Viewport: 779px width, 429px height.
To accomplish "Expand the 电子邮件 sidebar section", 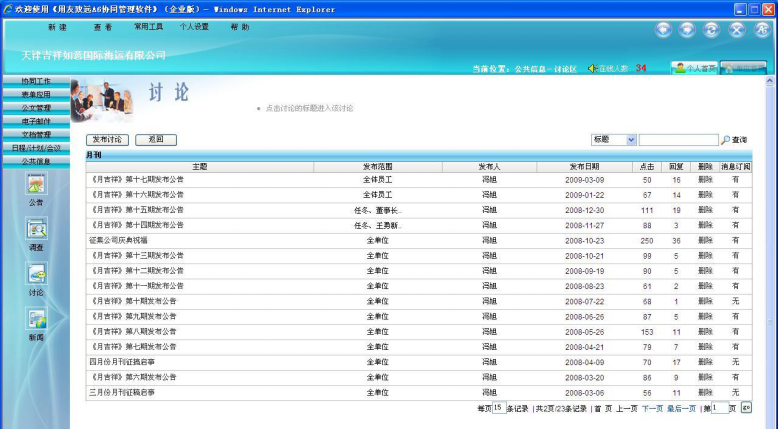I will point(36,121).
